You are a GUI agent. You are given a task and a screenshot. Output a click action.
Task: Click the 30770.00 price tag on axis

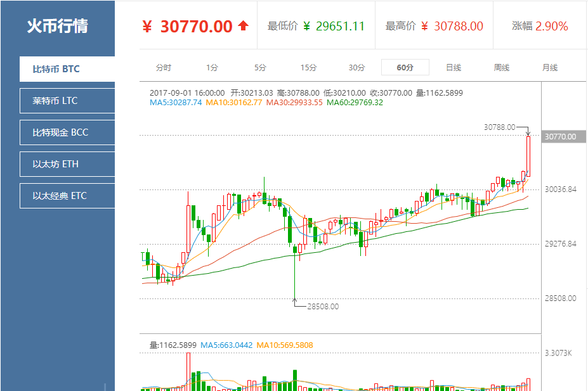pos(561,136)
